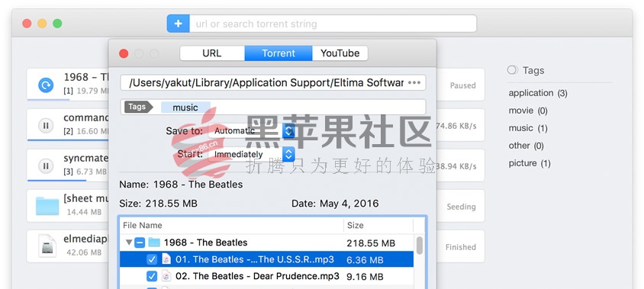The height and width of the screenshot is (289, 644).
Task: Open the Save to Automatic dropdown
Action: pos(251,131)
